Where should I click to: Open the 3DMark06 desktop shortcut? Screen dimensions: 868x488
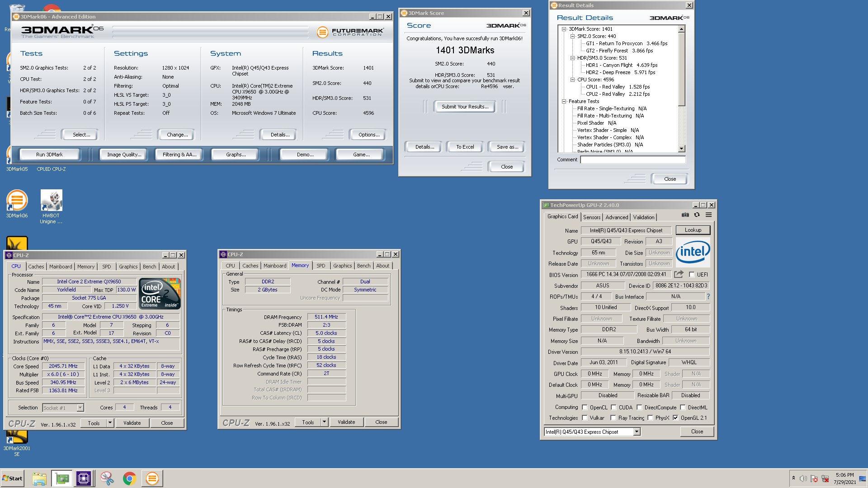point(17,204)
